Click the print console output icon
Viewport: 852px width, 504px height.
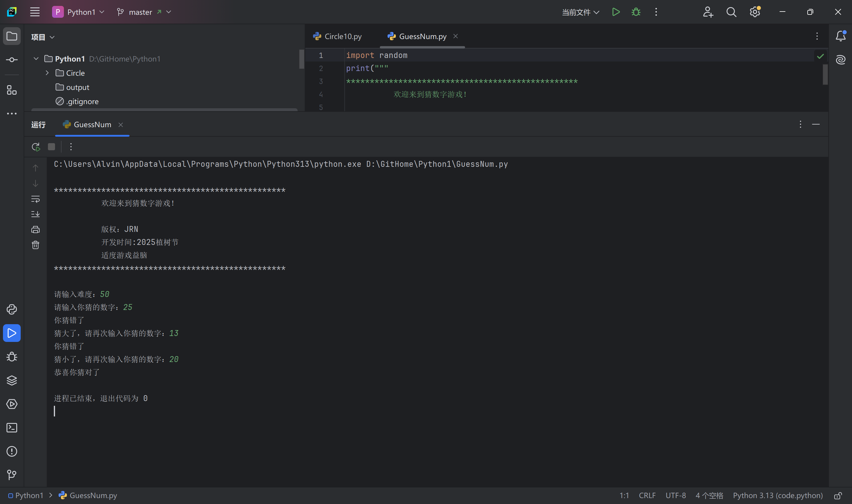[x=35, y=230]
